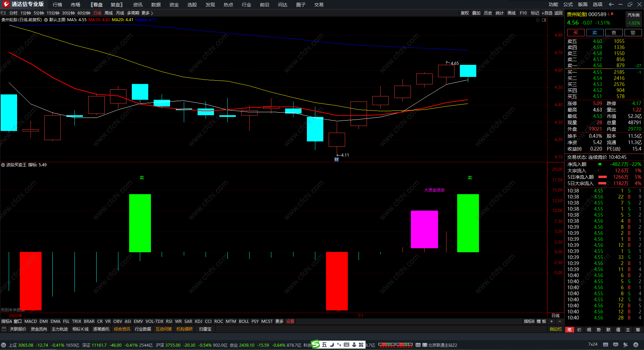Click the 警 alert button

click(633, 33)
